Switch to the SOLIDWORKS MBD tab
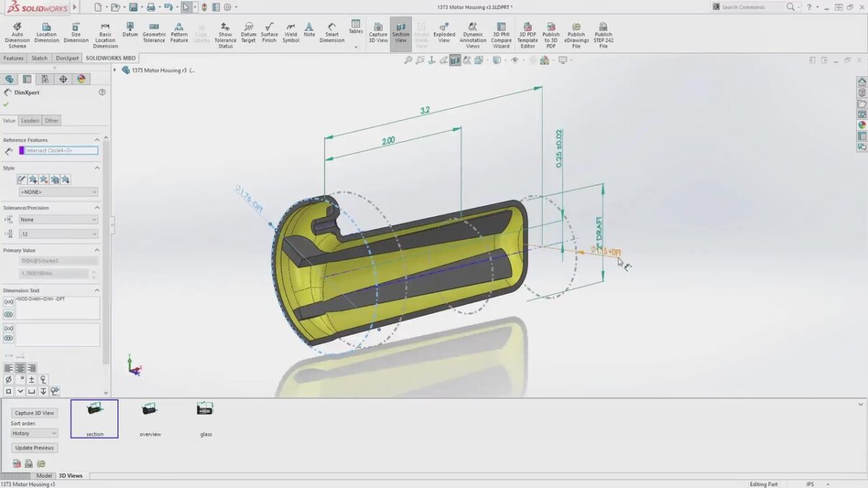868x488 pixels. pyautogui.click(x=110, y=59)
